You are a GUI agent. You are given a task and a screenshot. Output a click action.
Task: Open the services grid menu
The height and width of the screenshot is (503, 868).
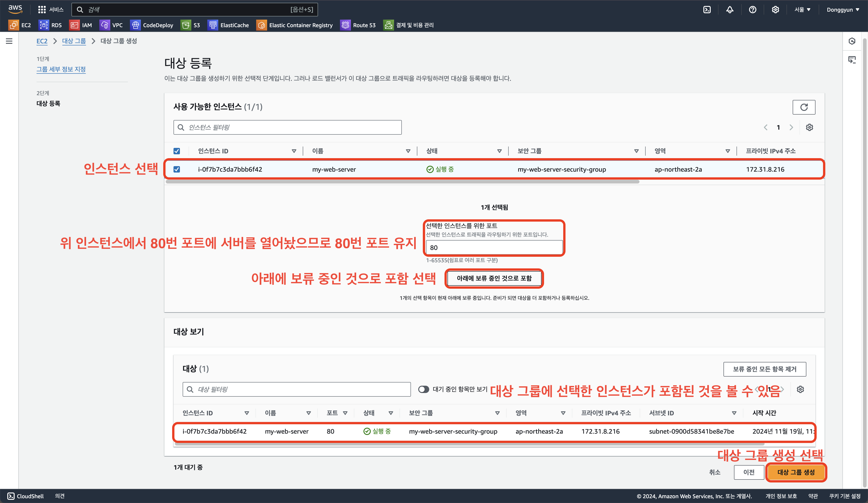pos(42,10)
